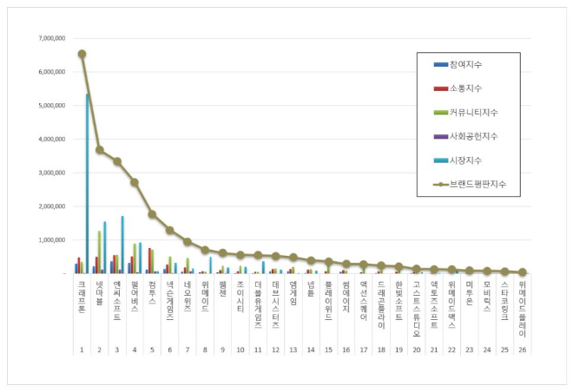Screen dimensions: 573x392
Task: Click rank number 26 on x-axis
Action: coord(521,350)
